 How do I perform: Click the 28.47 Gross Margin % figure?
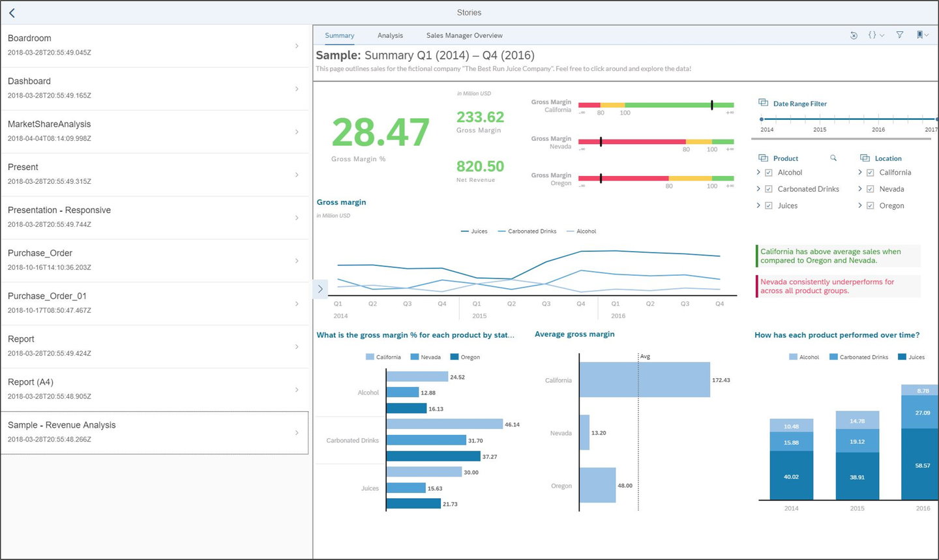pyautogui.click(x=381, y=132)
